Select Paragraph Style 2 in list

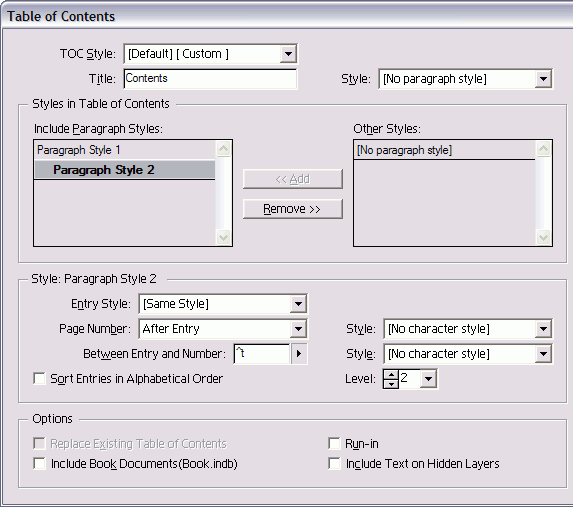(124, 170)
